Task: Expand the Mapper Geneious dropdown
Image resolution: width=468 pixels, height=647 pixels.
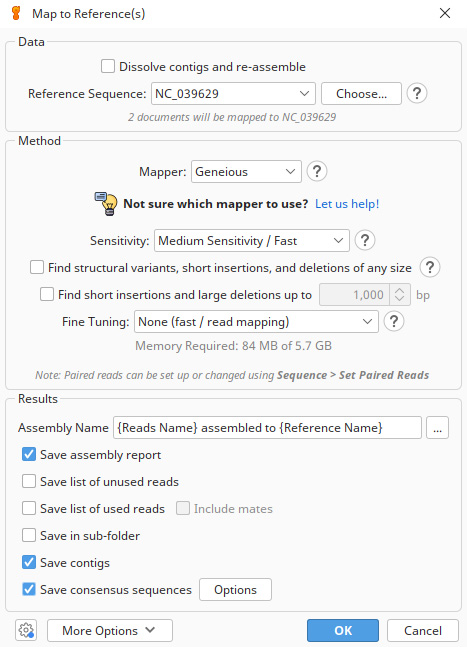Action: pos(246,172)
